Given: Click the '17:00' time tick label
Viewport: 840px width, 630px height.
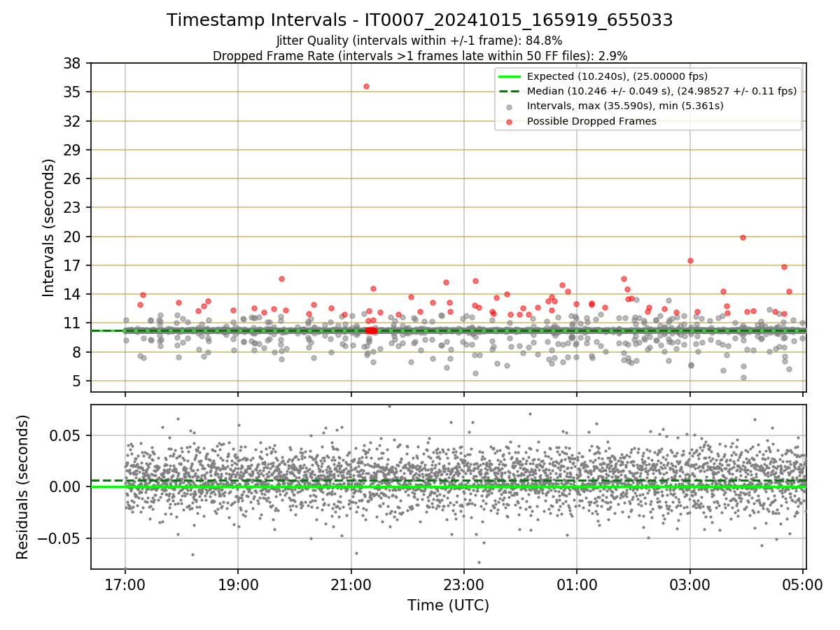Looking at the screenshot, I should click(x=125, y=584).
